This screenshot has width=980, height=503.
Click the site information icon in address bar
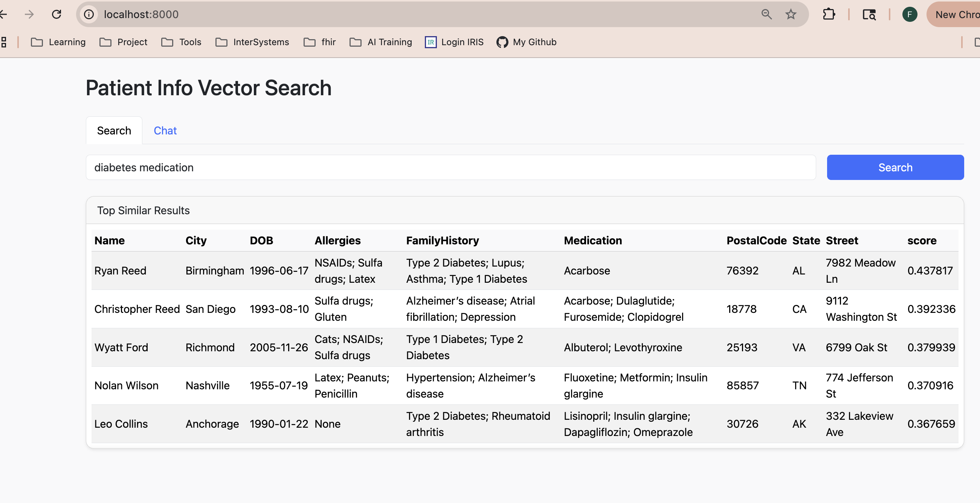[89, 14]
